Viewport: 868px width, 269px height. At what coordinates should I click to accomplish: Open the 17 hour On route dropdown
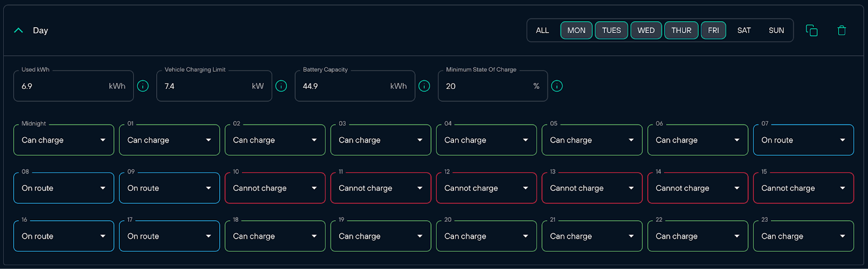[169, 236]
